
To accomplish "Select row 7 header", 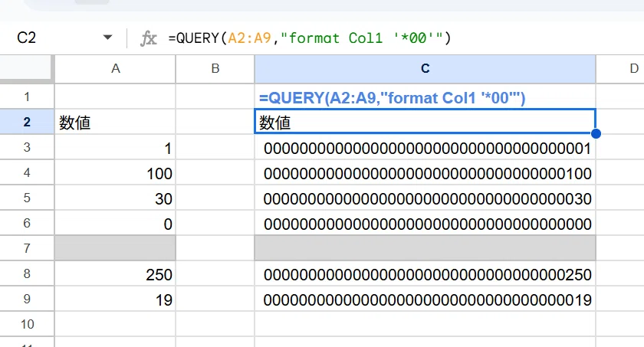I will 27,248.
